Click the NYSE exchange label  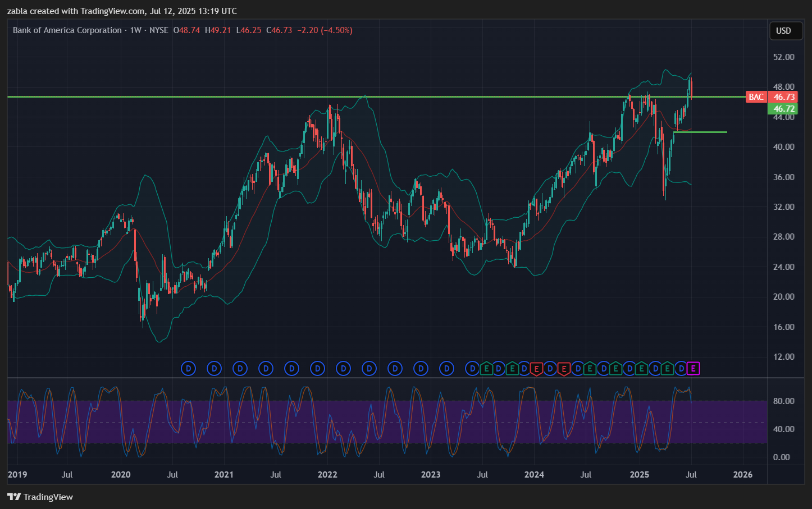(x=159, y=30)
